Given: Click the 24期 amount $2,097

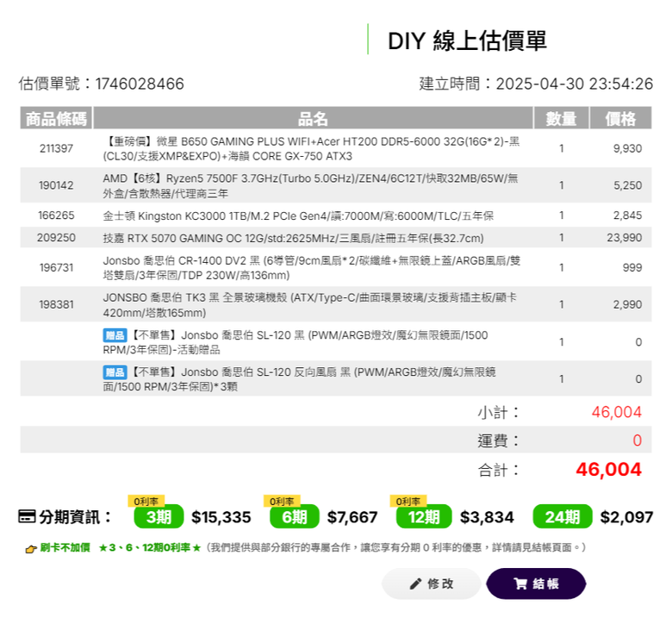Looking at the screenshot, I should pyautogui.click(x=626, y=517).
